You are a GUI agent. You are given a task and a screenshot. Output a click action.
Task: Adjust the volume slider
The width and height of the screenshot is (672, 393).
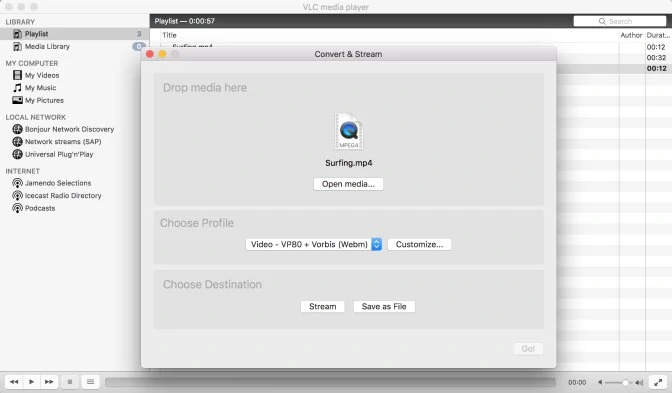click(618, 382)
